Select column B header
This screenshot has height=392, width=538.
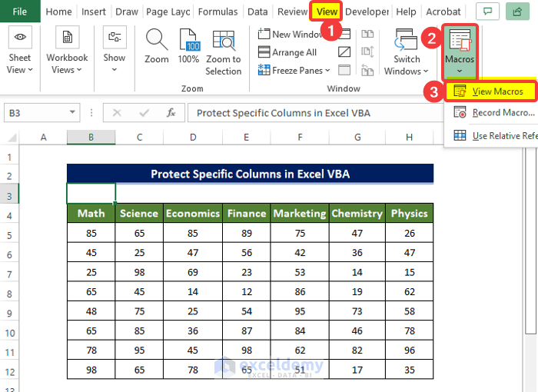(x=91, y=138)
